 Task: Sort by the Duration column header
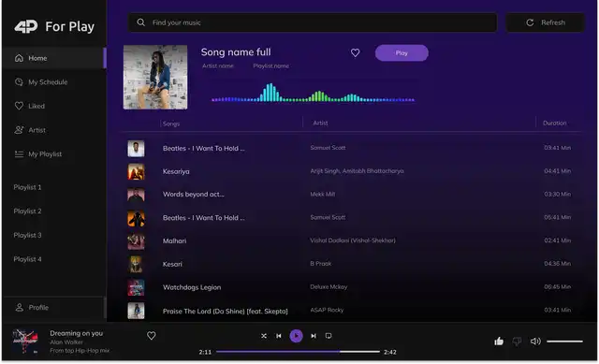pyautogui.click(x=555, y=123)
